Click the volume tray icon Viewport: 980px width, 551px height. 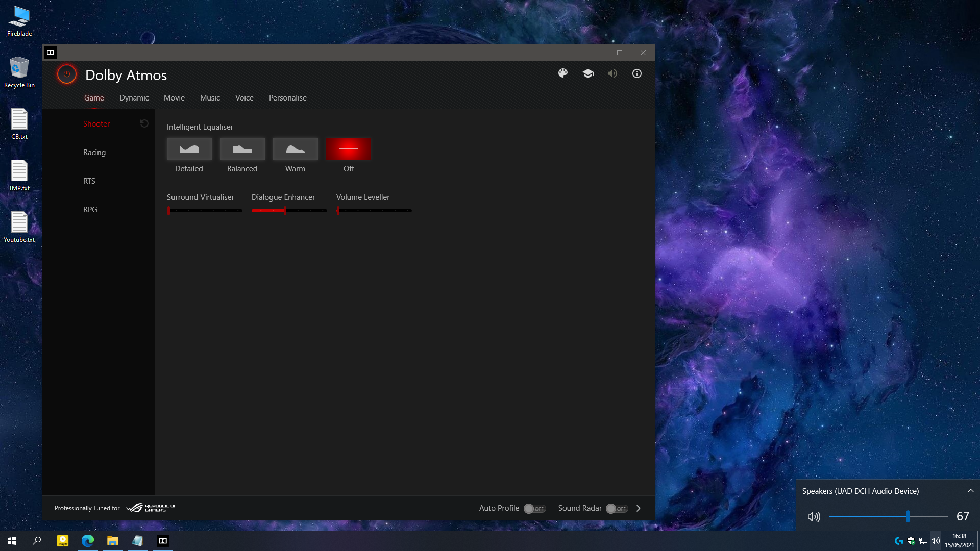coord(936,541)
